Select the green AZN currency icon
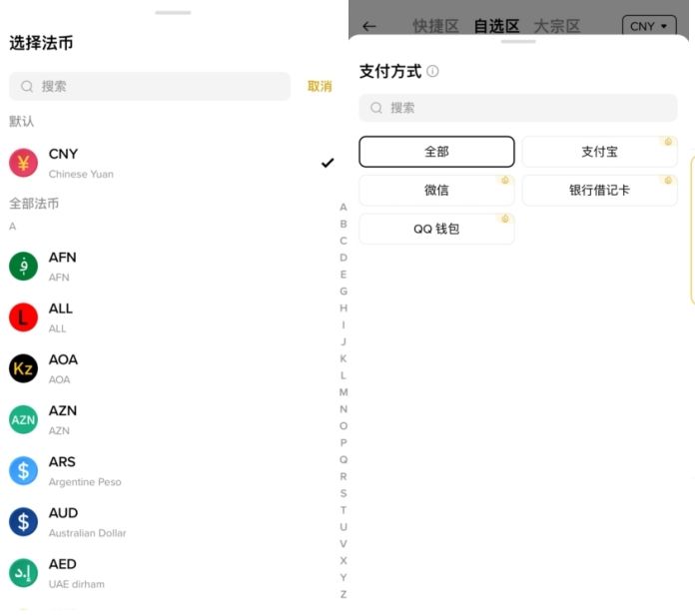Screen dimensions: 695x616 (24, 420)
